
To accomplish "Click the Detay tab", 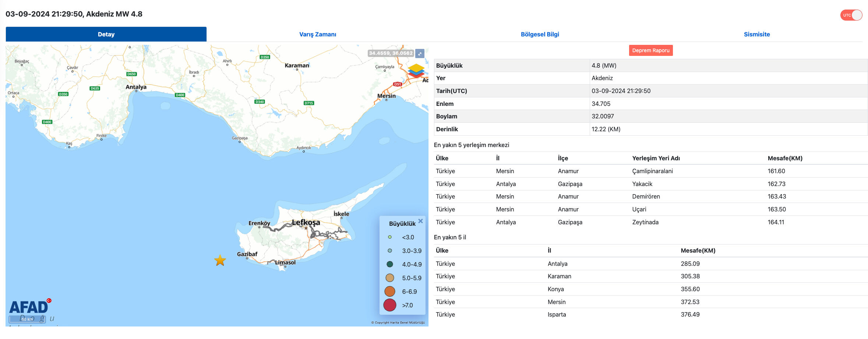I will tap(106, 34).
